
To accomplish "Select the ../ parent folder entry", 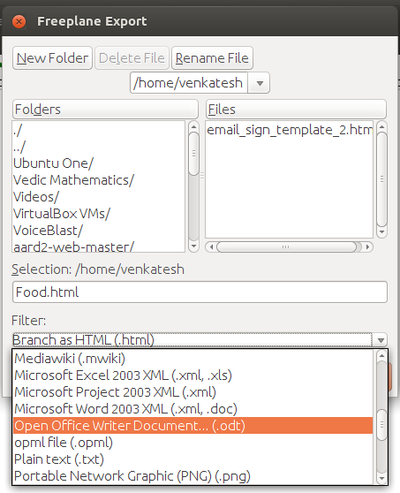I will click(x=98, y=146).
